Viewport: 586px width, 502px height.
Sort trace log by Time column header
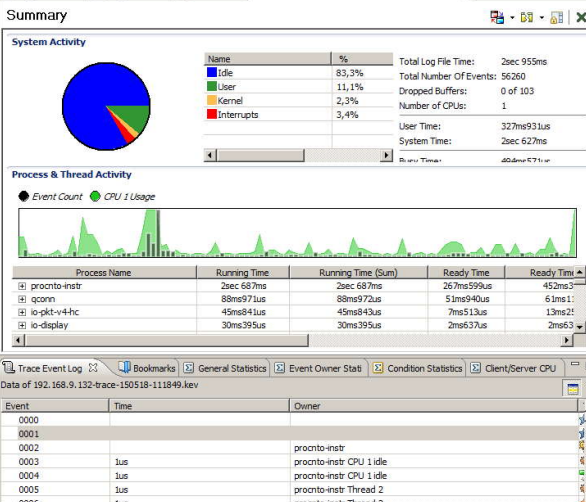[199, 406]
